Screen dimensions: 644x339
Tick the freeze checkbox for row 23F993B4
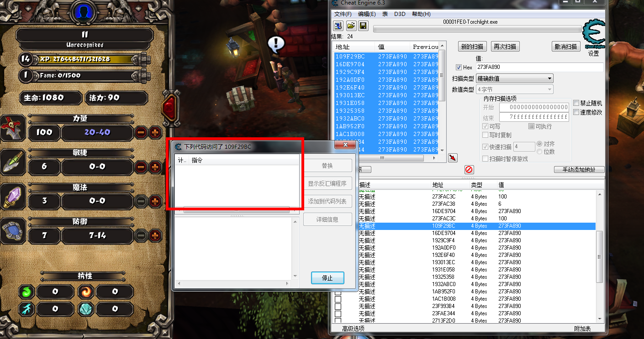click(338, 306)
